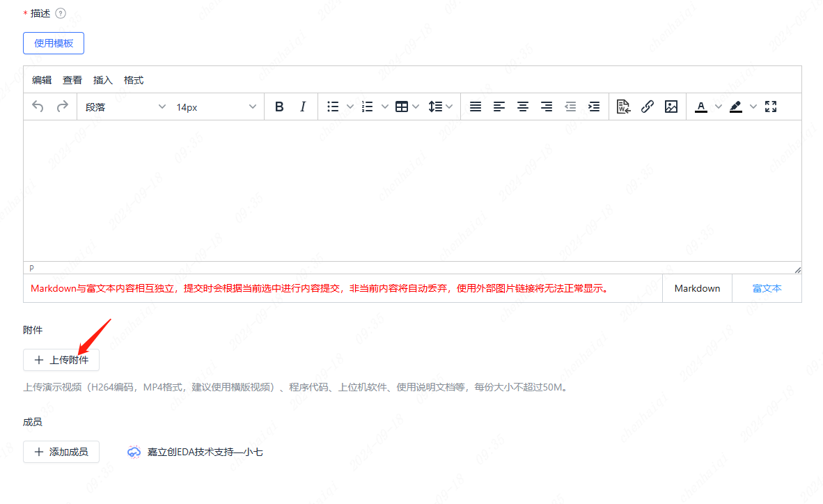Toggle bold formatting
The image size is (823, 504).
click(279, 107)
